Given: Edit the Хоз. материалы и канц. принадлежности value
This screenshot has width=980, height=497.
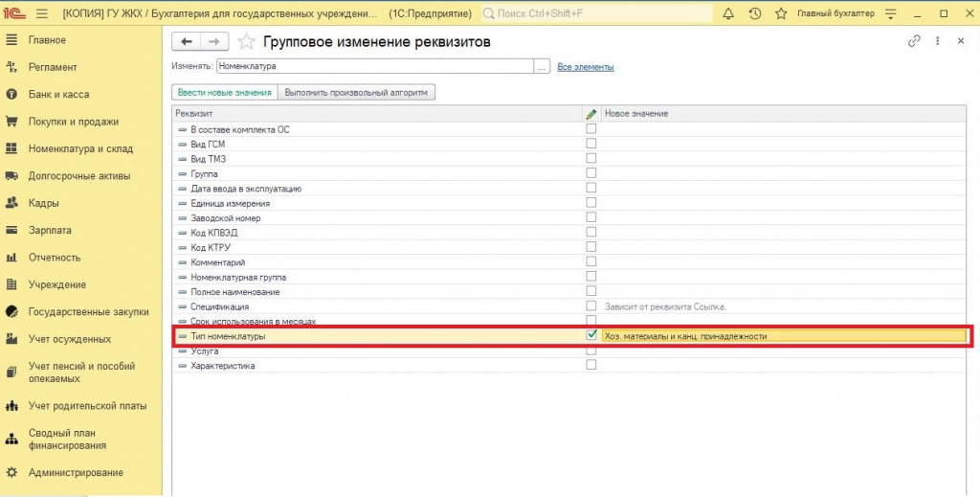Looking at the screenshot, I should click(x=784, y=336).
